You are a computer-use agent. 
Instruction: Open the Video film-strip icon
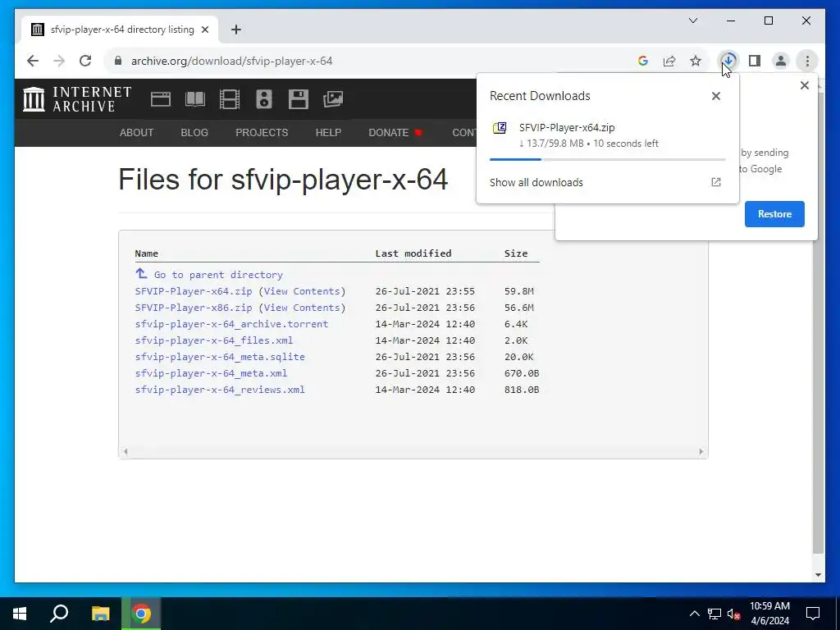click(x=230, y=99)
